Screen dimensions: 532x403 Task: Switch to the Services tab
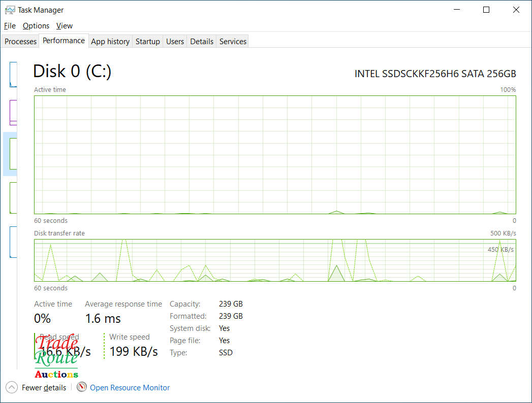pyautogui.click(x=233, y=41)
